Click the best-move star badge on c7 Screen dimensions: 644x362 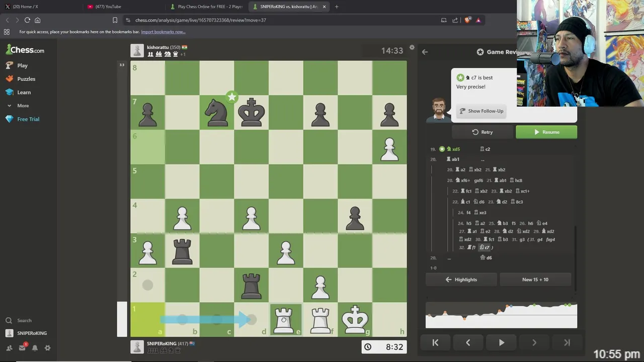coord(231,97)
